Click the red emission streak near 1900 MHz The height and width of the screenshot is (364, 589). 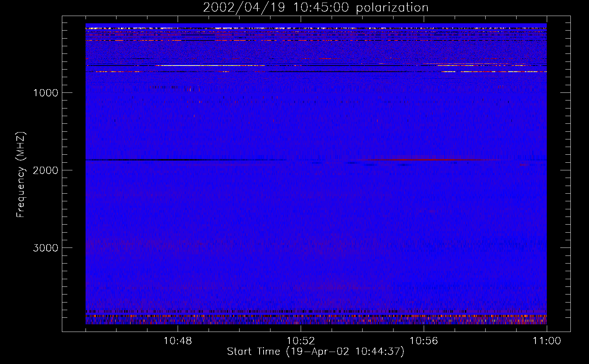coord(430,160)
